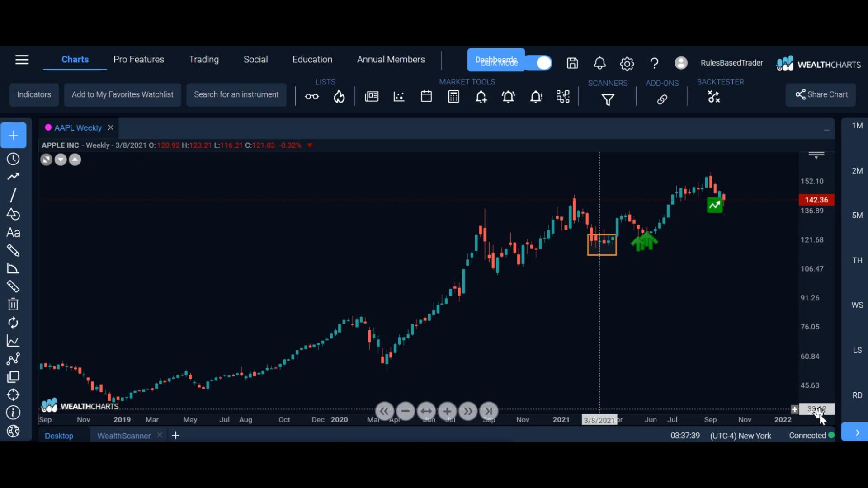Close the WealthScanner tab
This screenshot has height=488, width=868.
(160, 435)
